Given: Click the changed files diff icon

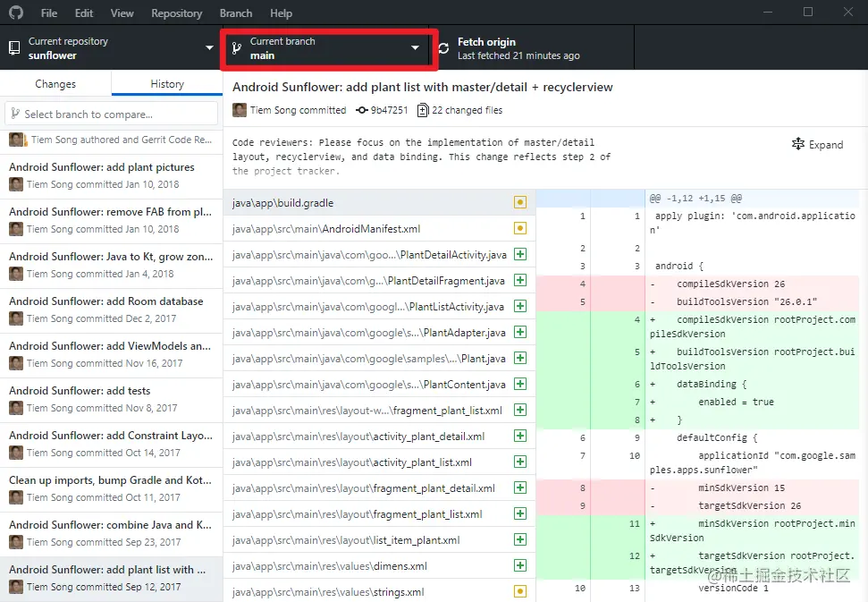Looking at the screenshot, I should click(423, 110).
